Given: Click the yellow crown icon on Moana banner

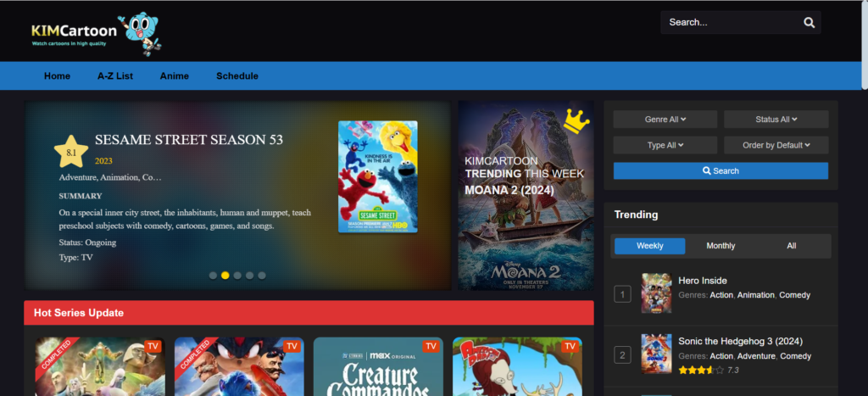Looking at the screenshot, I should (x=576, y=121).
